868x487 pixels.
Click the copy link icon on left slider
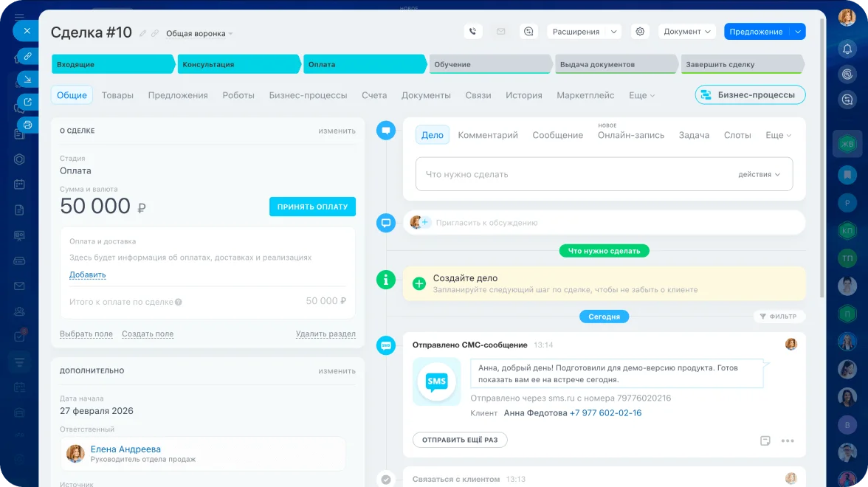(27, 56)
